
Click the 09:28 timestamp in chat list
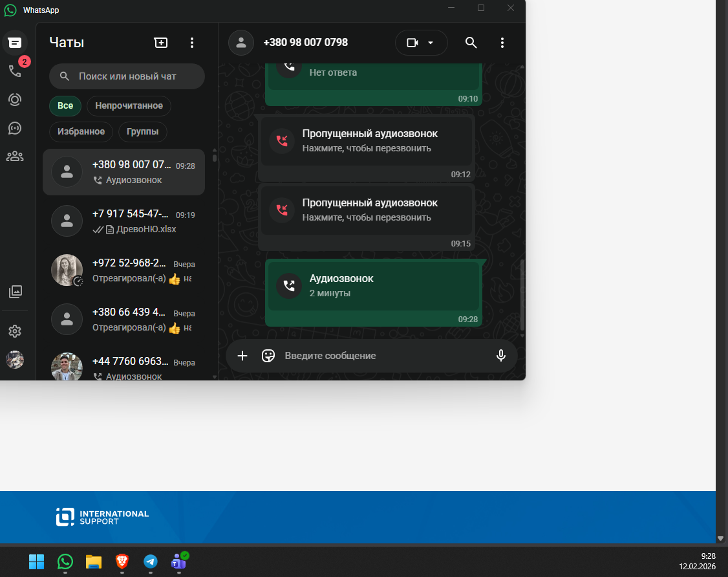pos(186,166)
